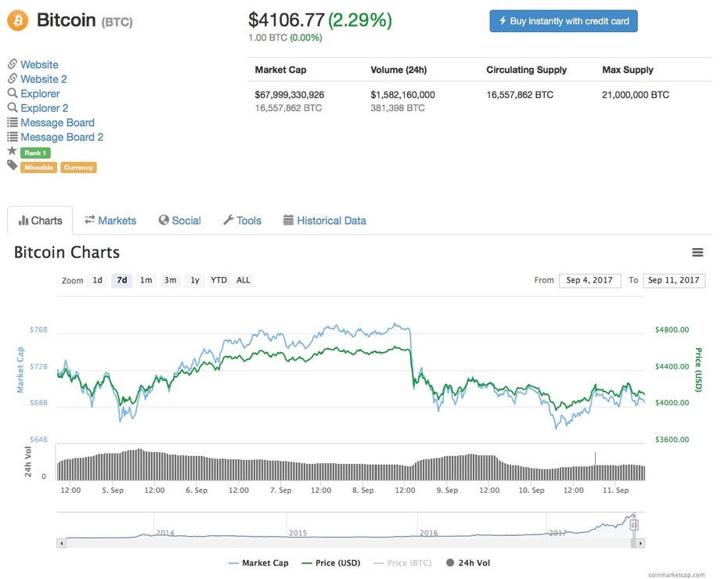Set chart zoom to 7d

click(x=122, y=280)
